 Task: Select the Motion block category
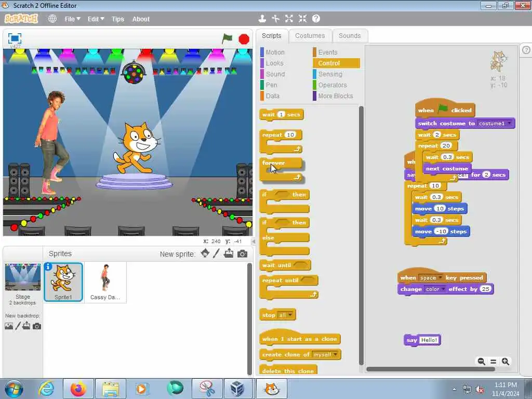(275, 52)
